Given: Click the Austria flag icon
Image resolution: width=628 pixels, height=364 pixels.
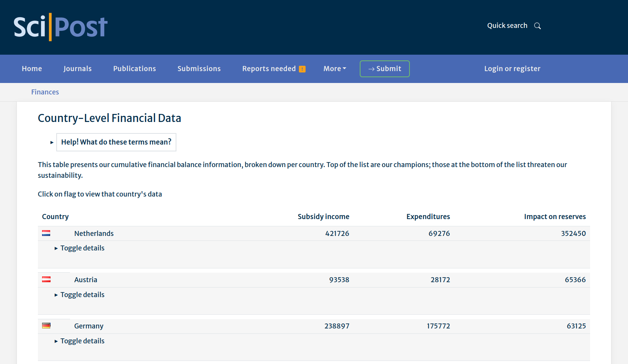Looking at the screenshot, I should 46,279.
